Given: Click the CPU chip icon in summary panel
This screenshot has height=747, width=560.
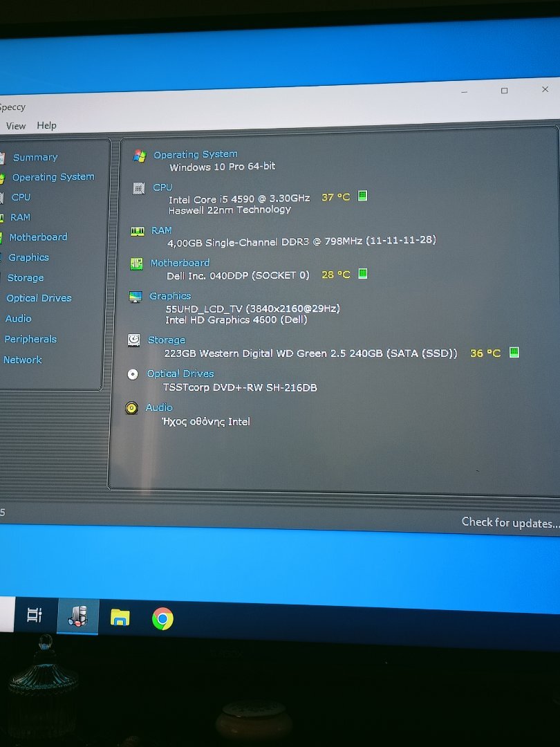Looking at the screenshot, I should point(138,189).
